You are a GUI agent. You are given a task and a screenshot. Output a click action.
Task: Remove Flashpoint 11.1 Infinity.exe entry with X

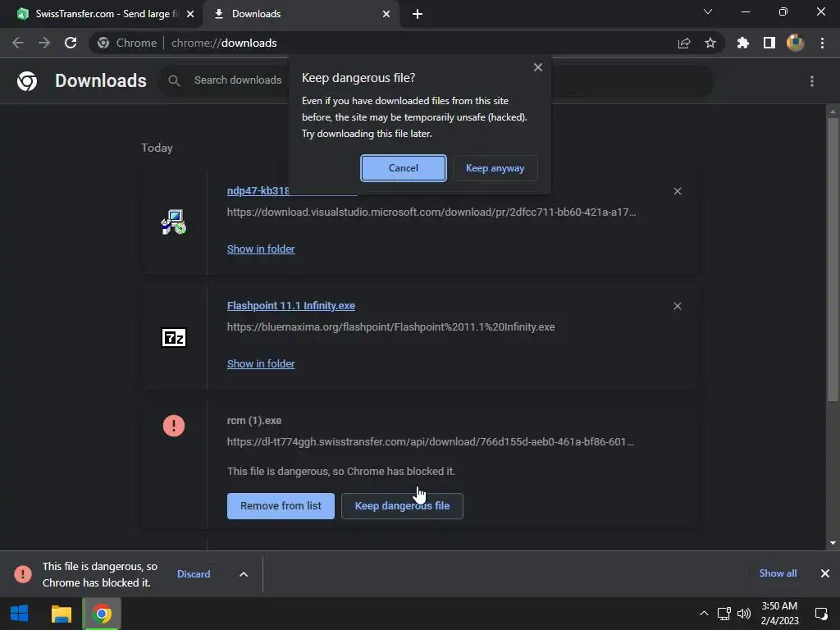point(677,306)
